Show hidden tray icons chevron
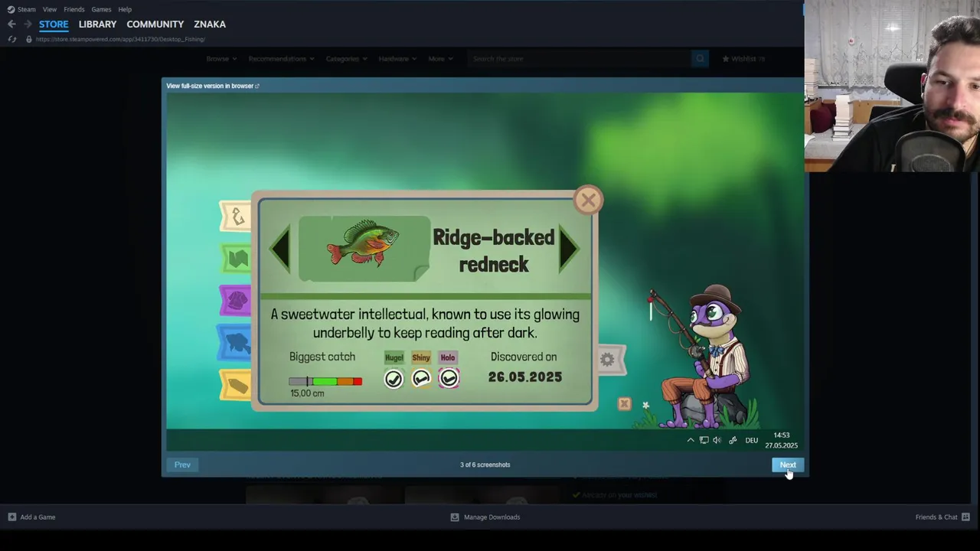Screen dimensions: 980x551 691,440
